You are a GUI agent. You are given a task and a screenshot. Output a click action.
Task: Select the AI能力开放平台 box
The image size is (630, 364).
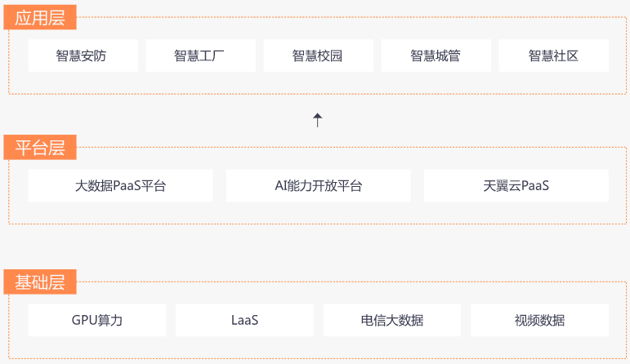[318, 185]
